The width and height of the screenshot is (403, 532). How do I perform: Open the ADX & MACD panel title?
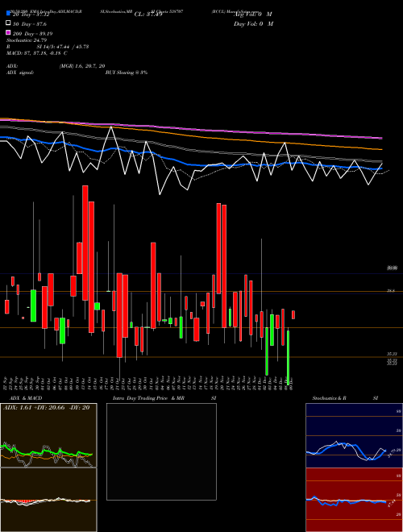[x=26, y=398]
